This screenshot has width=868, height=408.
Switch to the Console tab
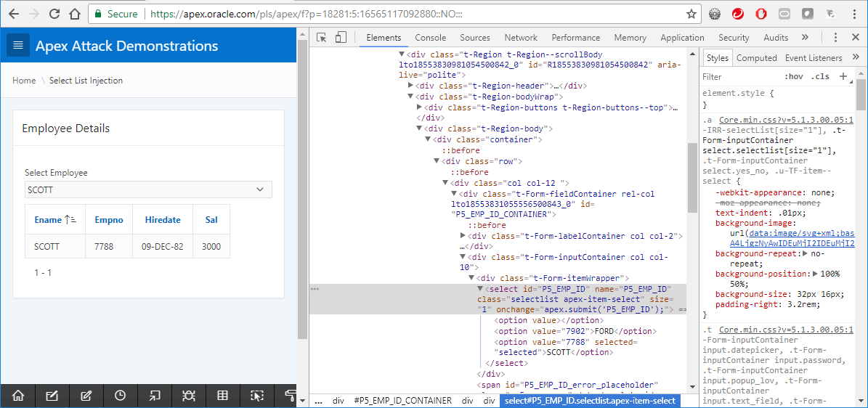pos(431,38)
